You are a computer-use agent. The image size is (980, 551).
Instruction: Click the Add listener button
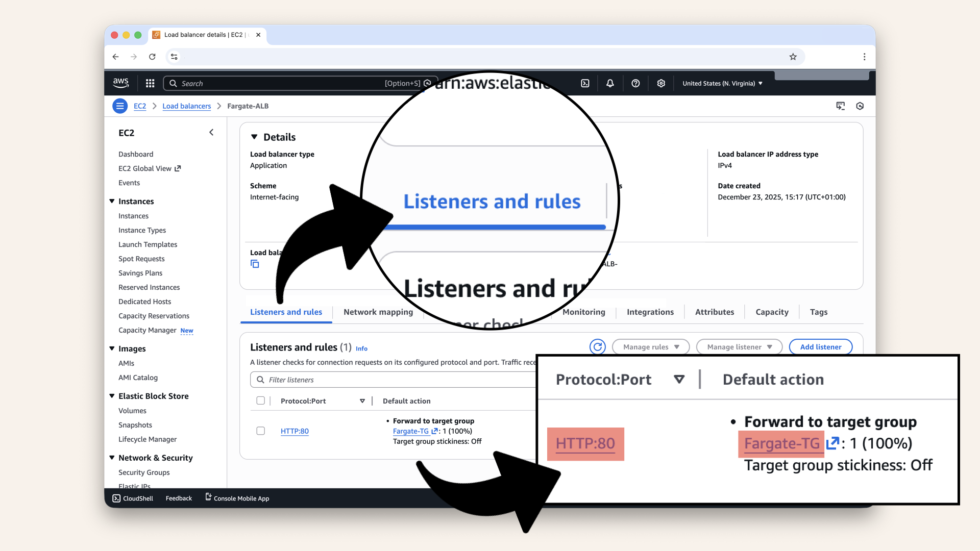coord(820,346)
